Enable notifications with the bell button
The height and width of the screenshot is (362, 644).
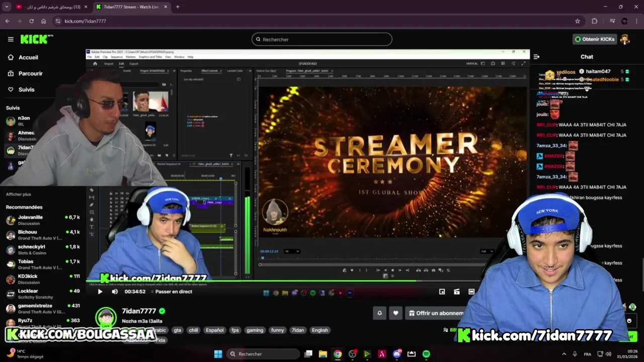(380, 313)
